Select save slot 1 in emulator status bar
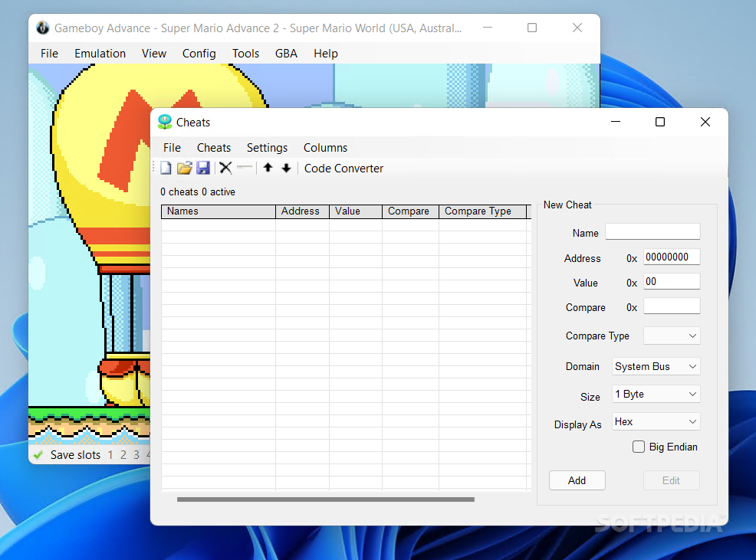Viewport: 756px width, 560px height. coord(110,455)
